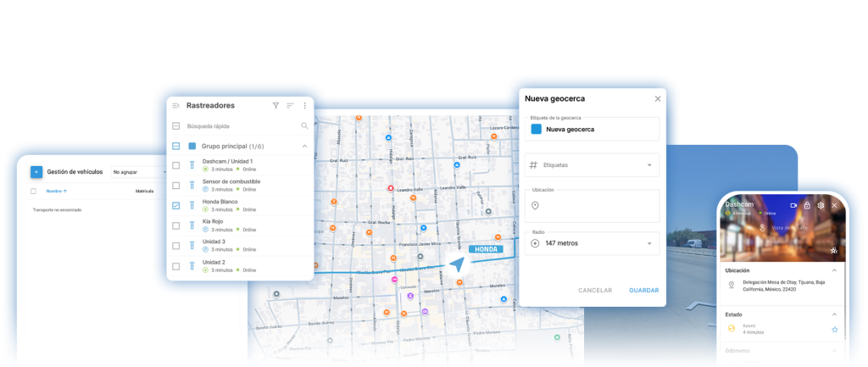Select Unidad 3 in the tracker list
Viewport: 868px width, 367px height.
tap(214, 242)
